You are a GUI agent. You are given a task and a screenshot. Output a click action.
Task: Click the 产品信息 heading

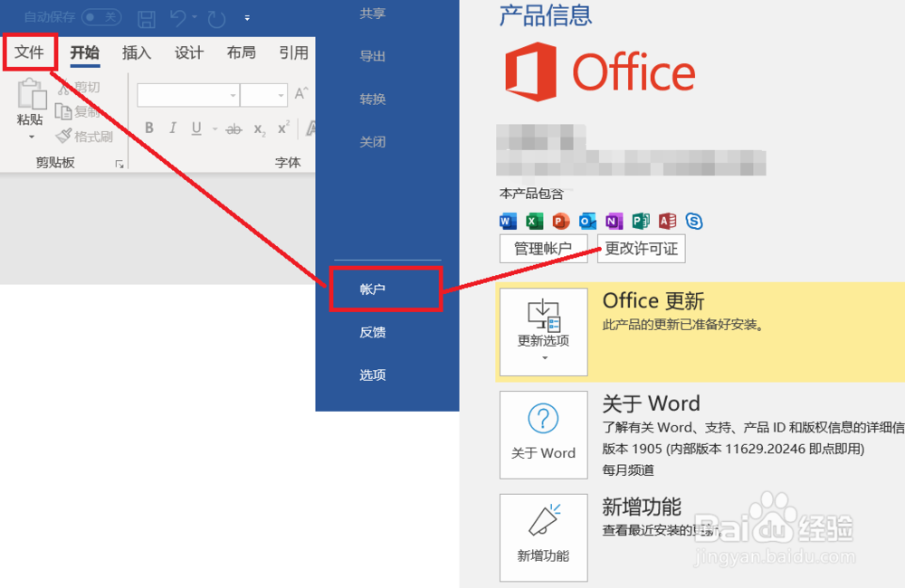point(546,15)
